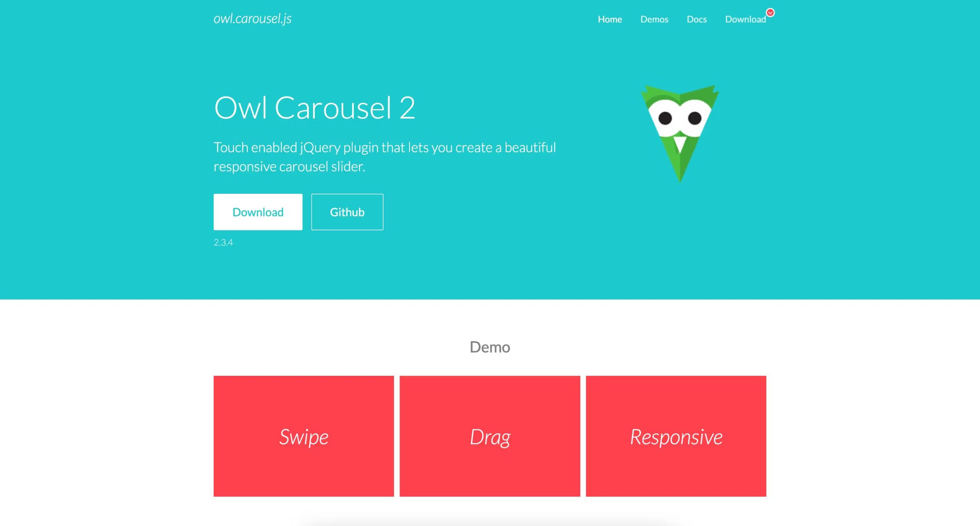The image size is (980, 526).
Task: Click the Download navigation link
Action: click(x=745, y=19)
